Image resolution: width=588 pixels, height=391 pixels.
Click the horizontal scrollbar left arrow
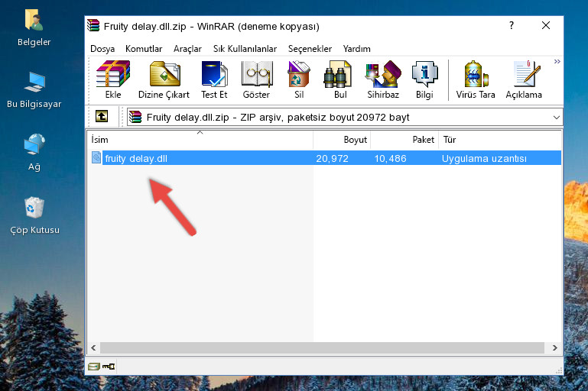tap(94, 348)
